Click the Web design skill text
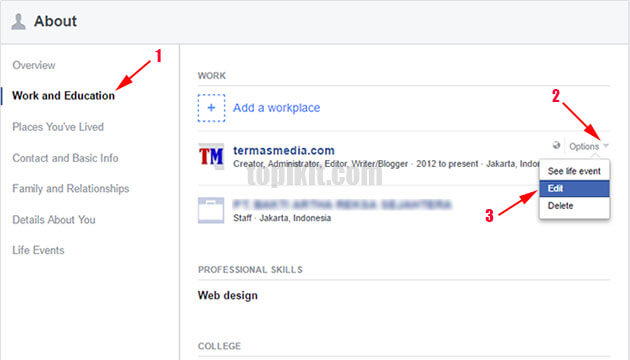Image resolution: width=630 pixels, height=360 pixels. coord(228,295)
